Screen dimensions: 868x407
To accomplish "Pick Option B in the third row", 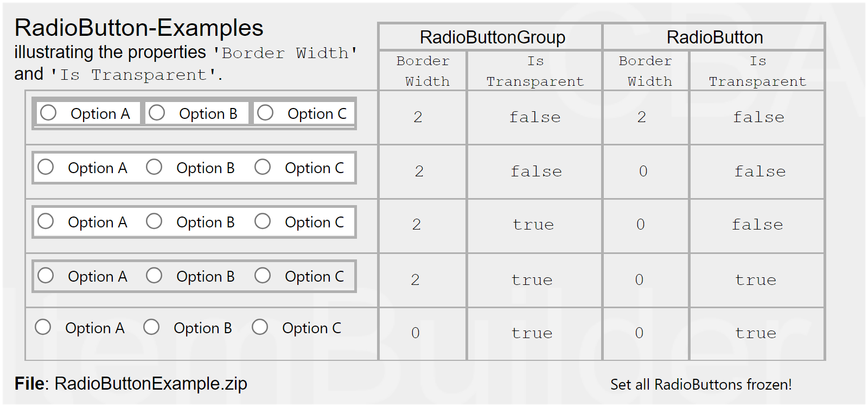I will tap(154, 221).
